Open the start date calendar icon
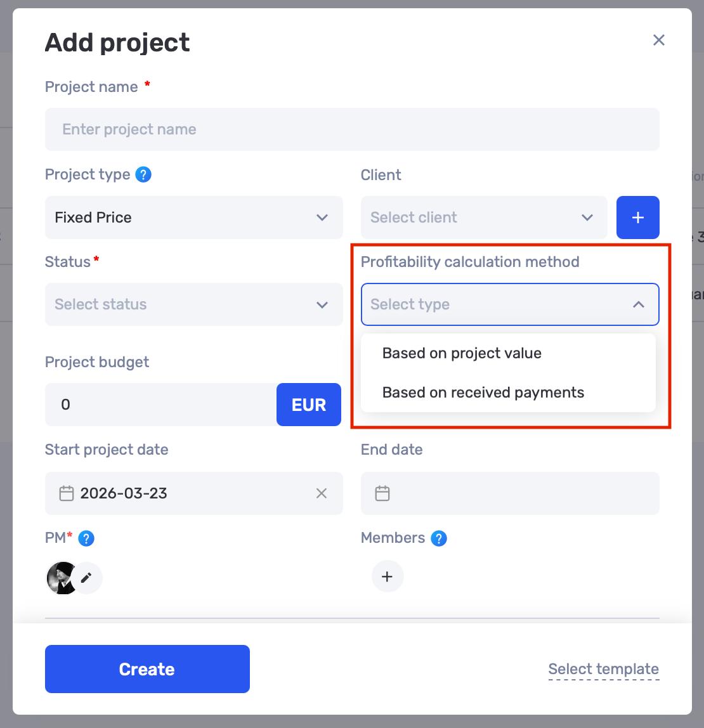Viewport: 704px width, 728px height. click(x=67, y=493)
